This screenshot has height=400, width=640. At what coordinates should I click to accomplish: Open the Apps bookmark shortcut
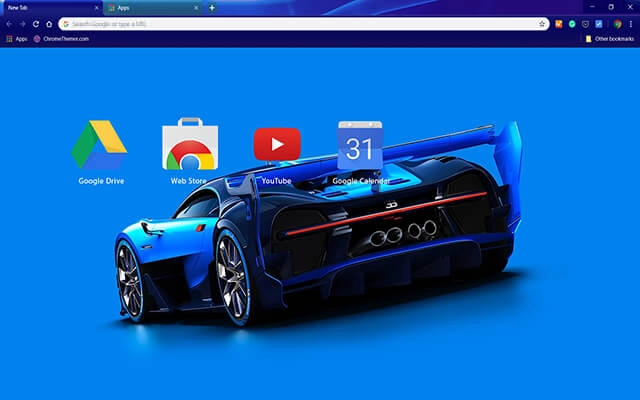click(x=17, y=39)
